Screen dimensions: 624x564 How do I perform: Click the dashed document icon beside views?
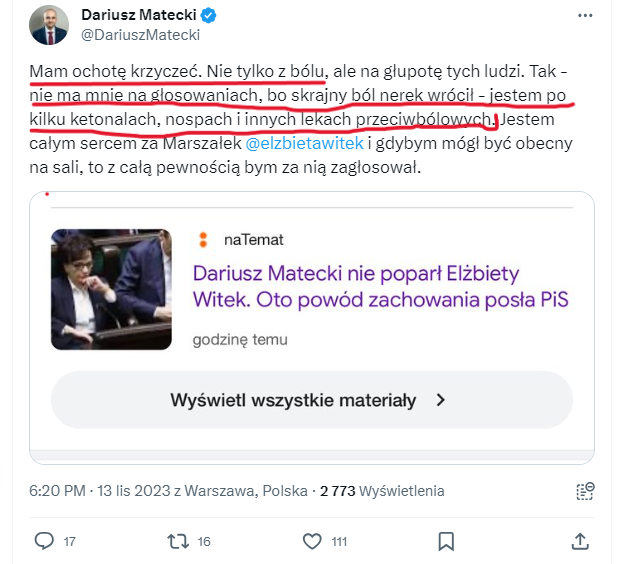coord(587,491)
